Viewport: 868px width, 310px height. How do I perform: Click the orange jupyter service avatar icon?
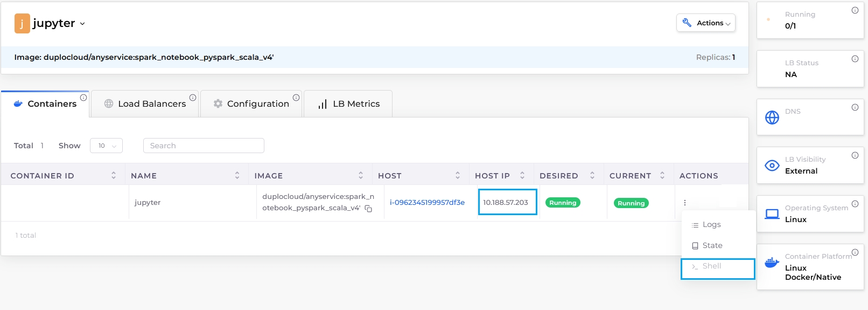click(x=22, y=24)
